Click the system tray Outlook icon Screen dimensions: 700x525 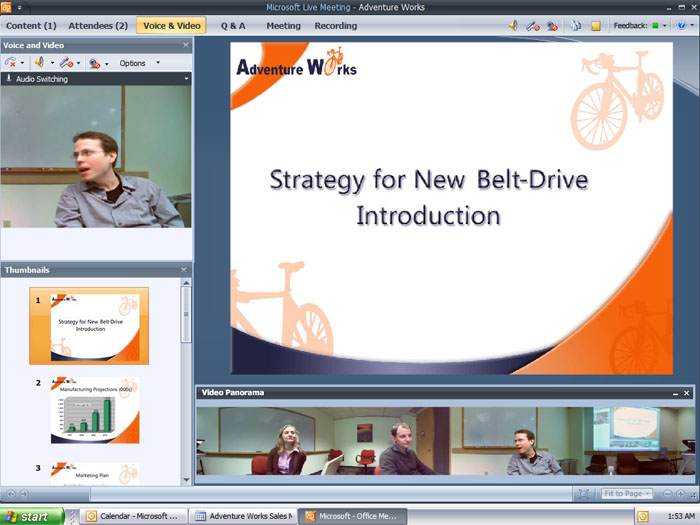coord(643,517)
